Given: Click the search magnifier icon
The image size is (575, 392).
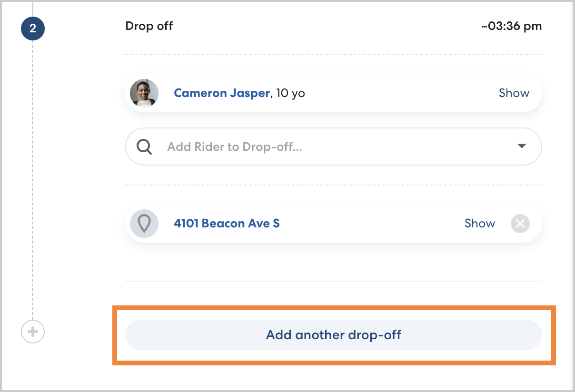Looking at the screenshot, I should click(x=144, y=147).
